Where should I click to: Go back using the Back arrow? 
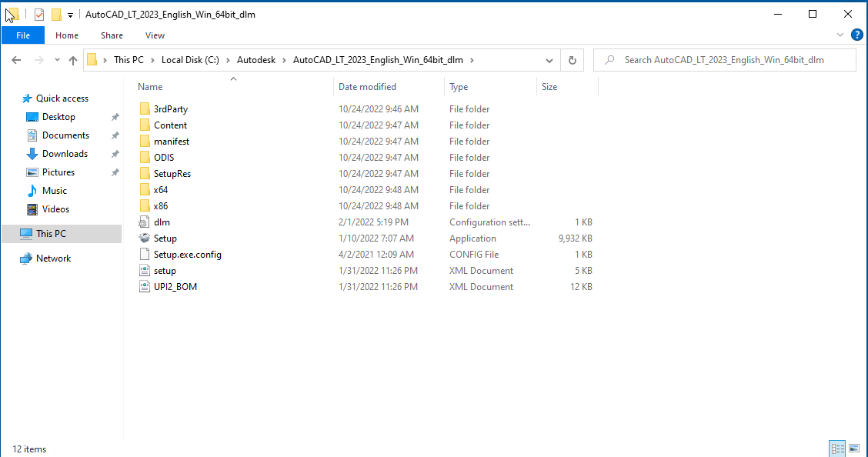pos(16,60)
